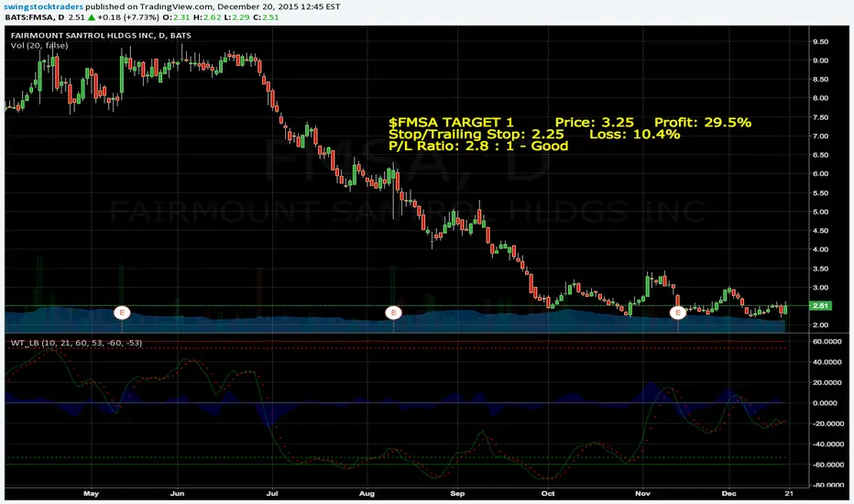Click the 3.00 price axis label
Image resolution: width=854 pixels, height=504 pixels.
point(820,288)
